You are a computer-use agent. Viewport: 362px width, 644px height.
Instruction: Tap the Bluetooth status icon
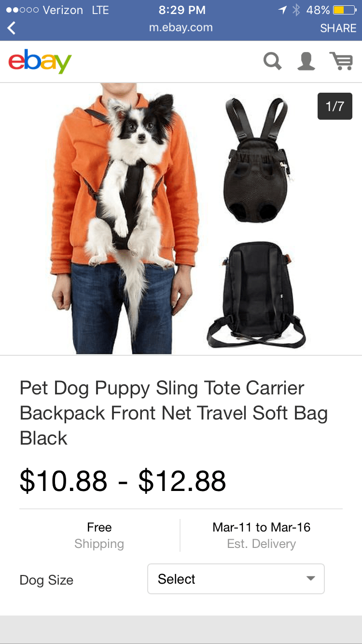pyautogui.click(x=296, y=10)
